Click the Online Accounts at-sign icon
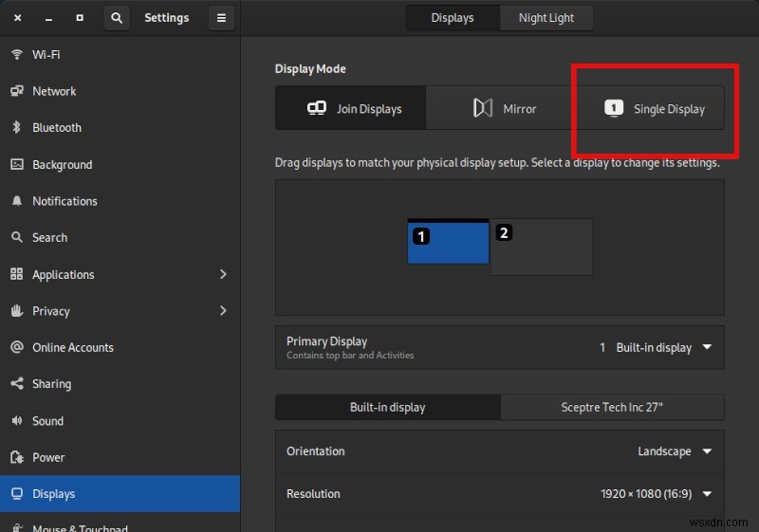This screenshot has height=532, width=759. coord(16,347)
